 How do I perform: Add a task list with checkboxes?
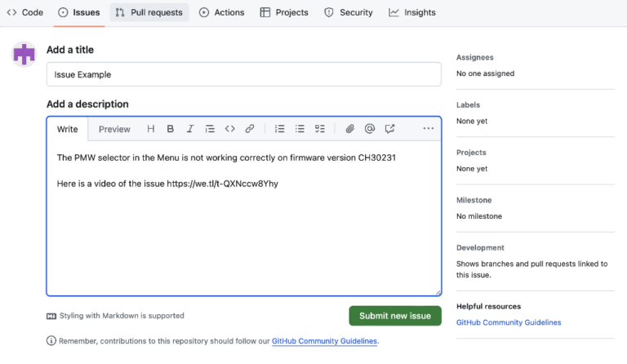[320, 129]
